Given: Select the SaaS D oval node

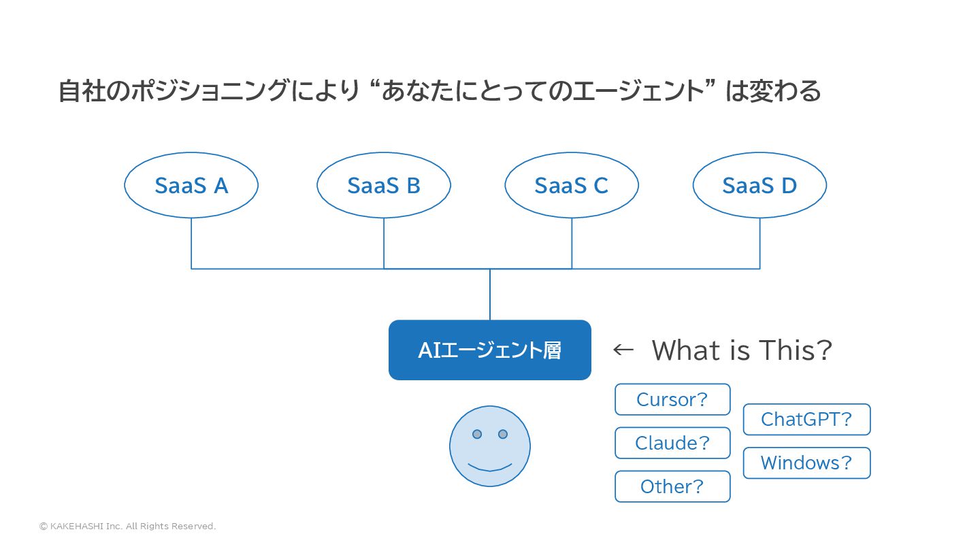Looking at the screenshot, I should coord(759,185).
